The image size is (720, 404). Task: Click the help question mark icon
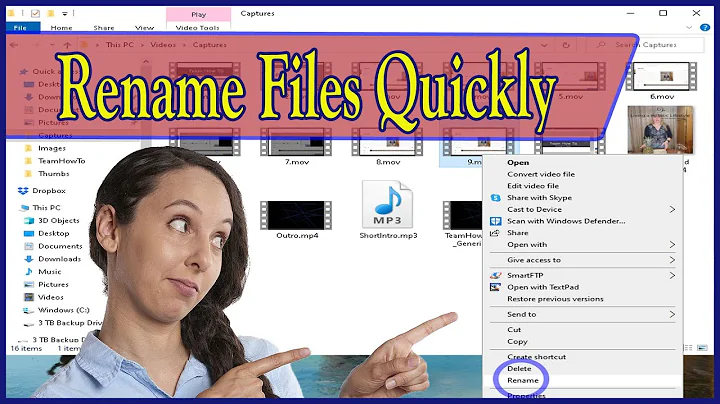pos(705,28)
